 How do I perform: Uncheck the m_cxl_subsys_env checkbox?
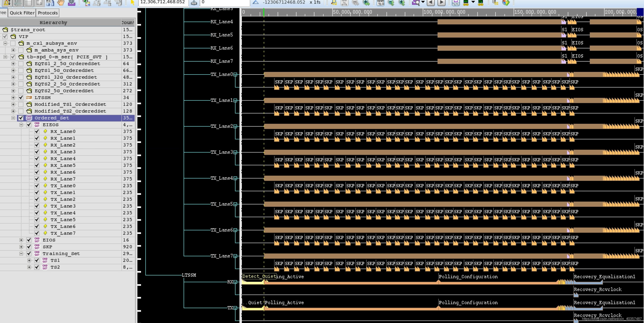[13, 43]
